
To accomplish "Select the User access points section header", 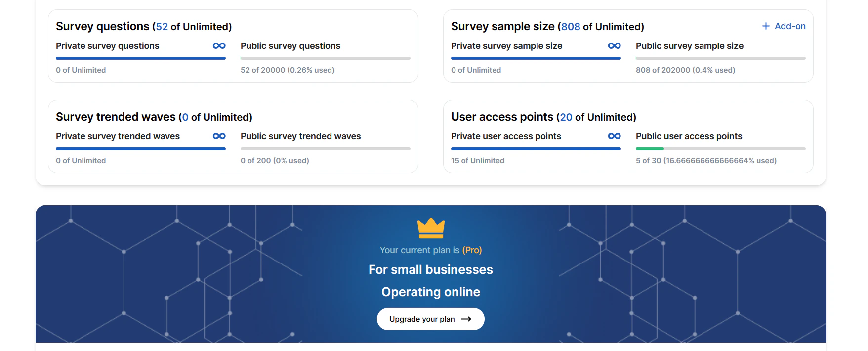I will click(543, 117).
